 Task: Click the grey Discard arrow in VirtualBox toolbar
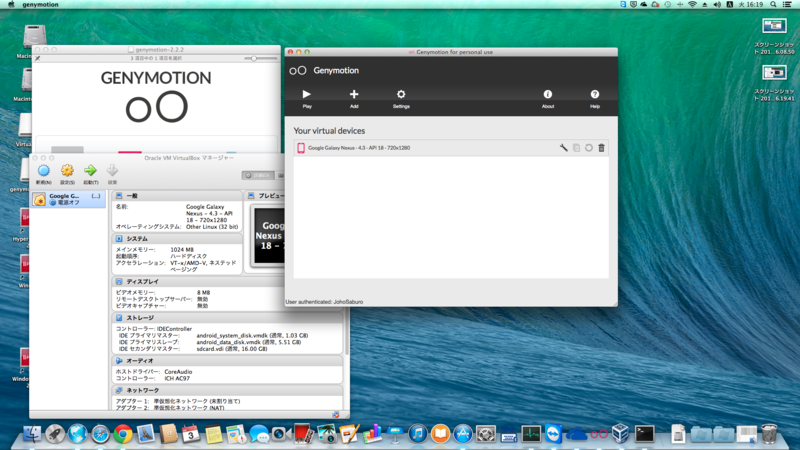click(x=112, y=174)
